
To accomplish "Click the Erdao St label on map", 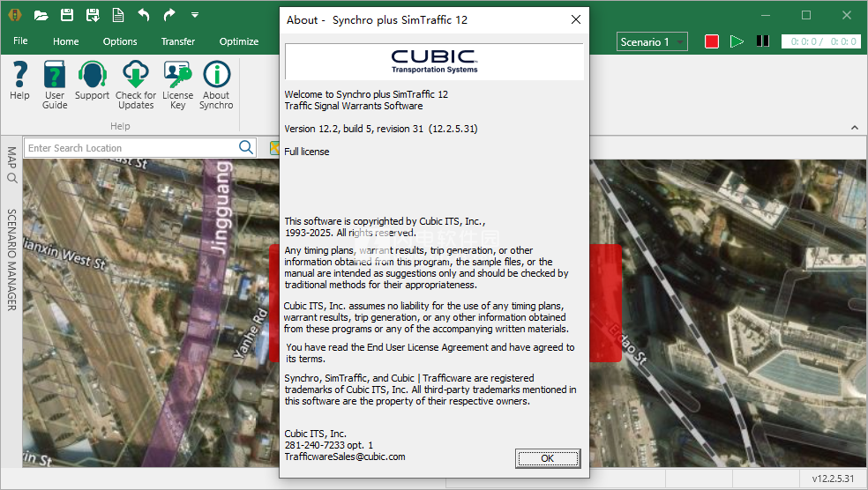I will [628, 345].
